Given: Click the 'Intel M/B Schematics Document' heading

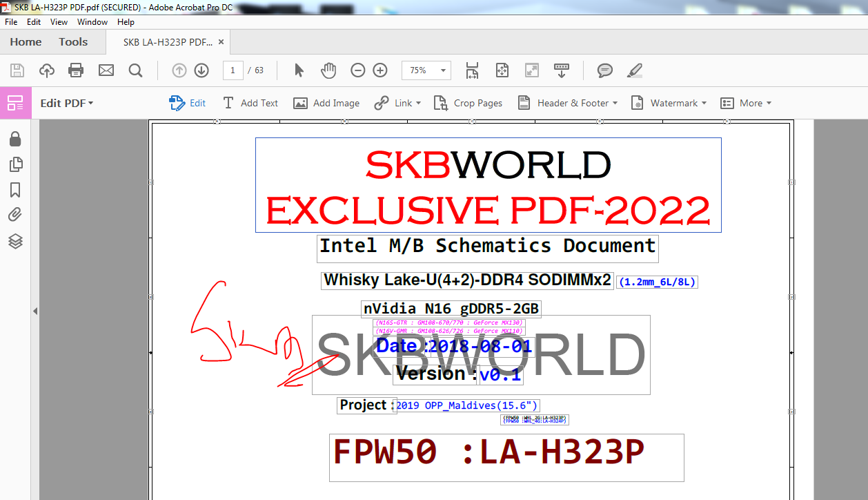Looking at the screenshot, I should point(487,246).
